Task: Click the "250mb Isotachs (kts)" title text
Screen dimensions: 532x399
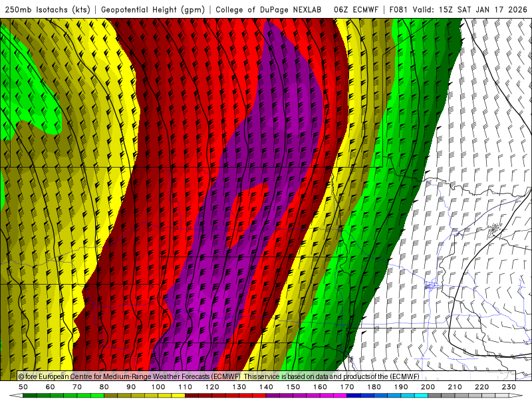Action: [47, 9]
